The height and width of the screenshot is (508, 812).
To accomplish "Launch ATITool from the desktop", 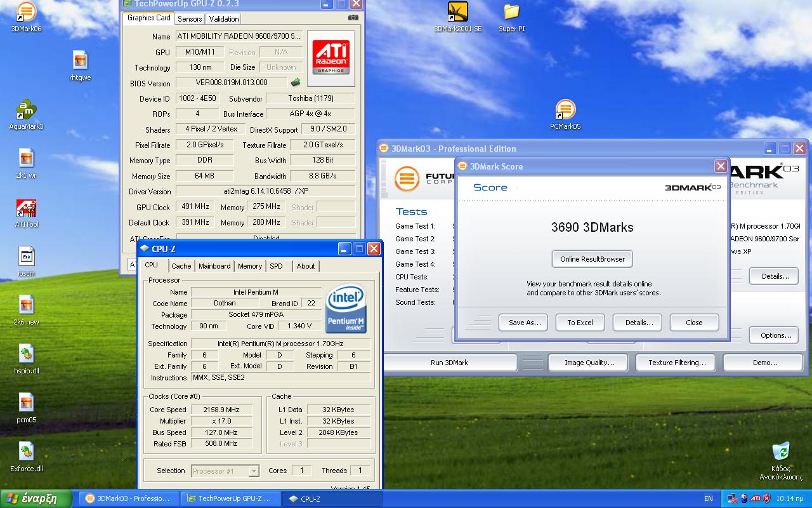I will 26,213.
